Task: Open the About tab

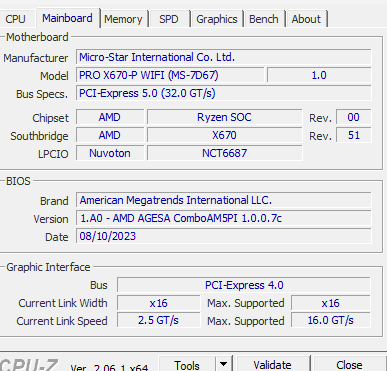Action: pyautogui.click(x=306, y=19)
